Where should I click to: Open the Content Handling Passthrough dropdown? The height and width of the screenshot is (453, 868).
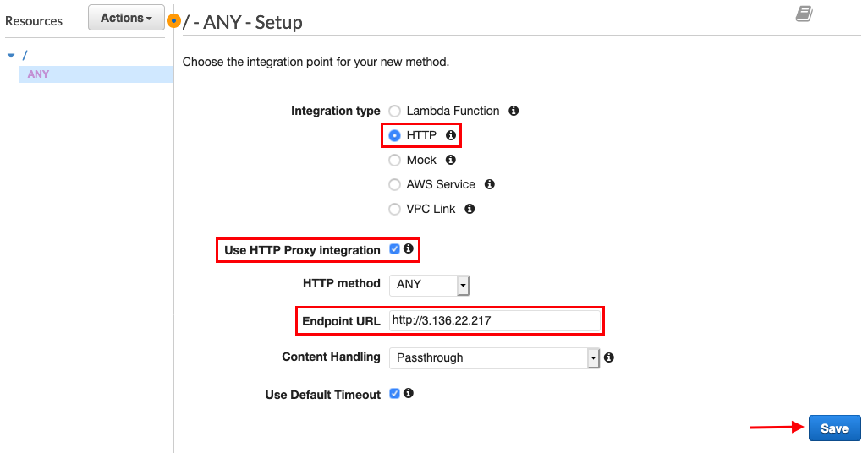coord(494,357)
